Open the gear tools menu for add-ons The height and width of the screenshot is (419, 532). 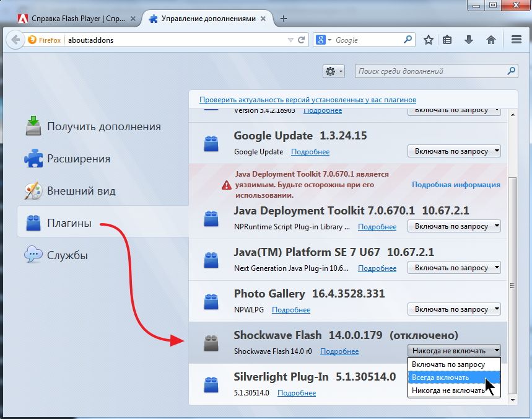coord(334,71)
